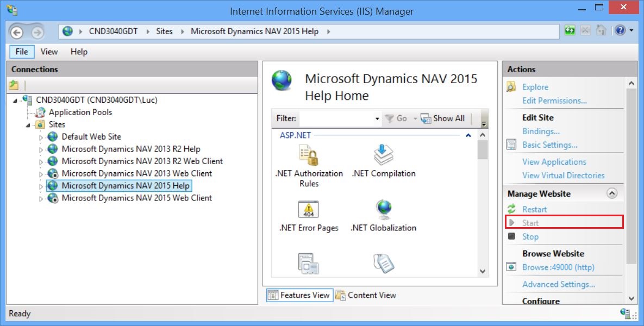Click the Create New Connection icon in Connections

(x=14, y=85)
